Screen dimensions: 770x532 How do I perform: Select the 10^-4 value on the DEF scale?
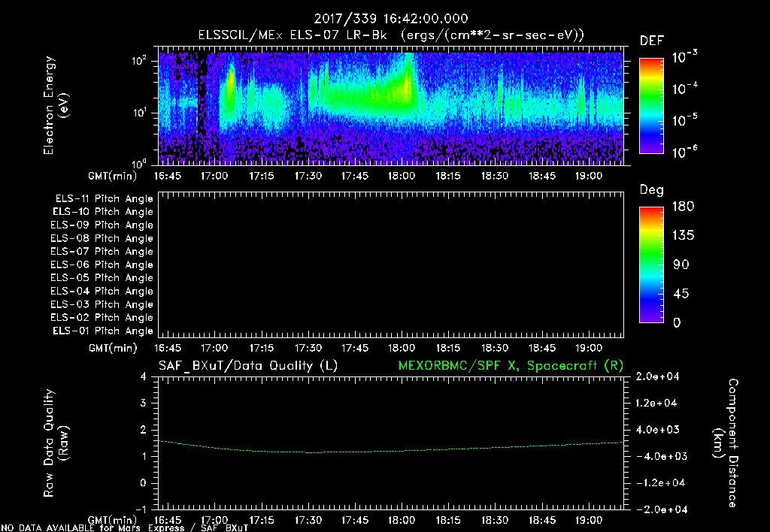coord(684,89)
